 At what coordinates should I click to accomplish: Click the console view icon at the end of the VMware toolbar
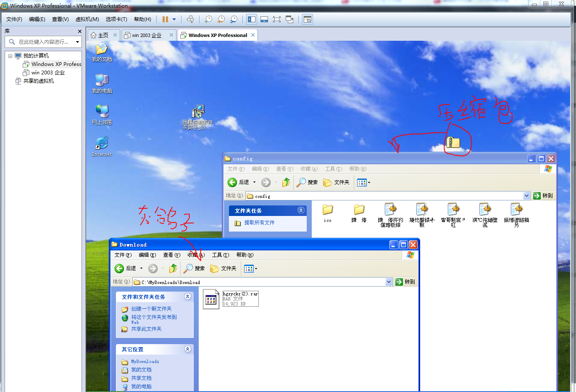pyautogui.click(x=308, y=19)
